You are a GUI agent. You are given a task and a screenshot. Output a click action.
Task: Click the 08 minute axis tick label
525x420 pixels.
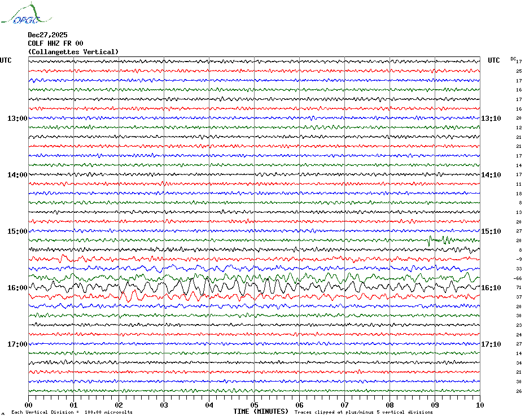[x=390, y=405]
